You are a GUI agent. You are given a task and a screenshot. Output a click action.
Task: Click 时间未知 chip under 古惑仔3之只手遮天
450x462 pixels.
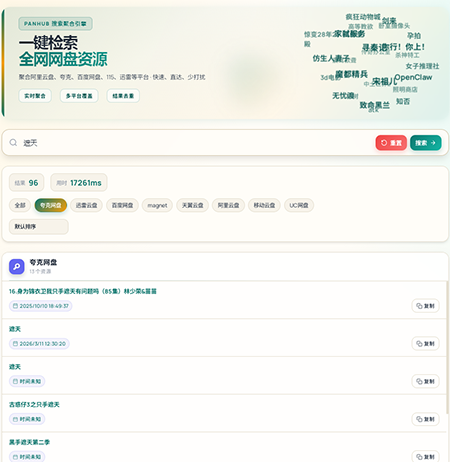click(x=27, y=419)
